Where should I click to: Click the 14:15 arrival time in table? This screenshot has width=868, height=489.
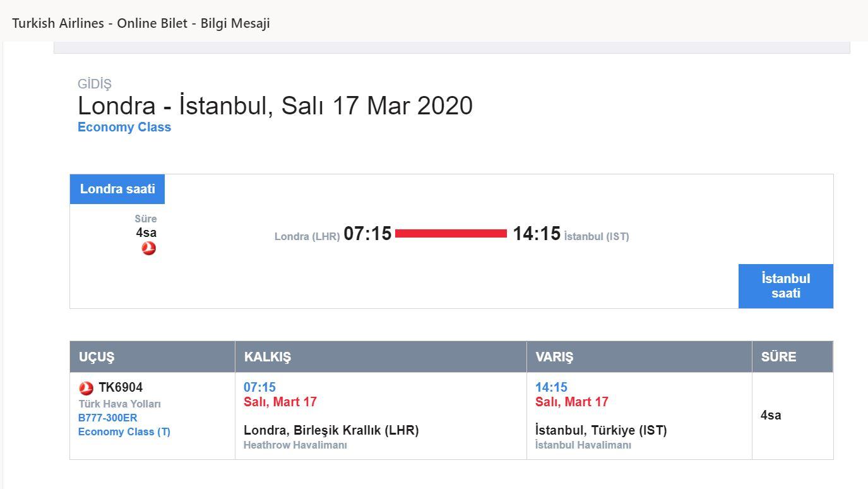pos(551,387)
